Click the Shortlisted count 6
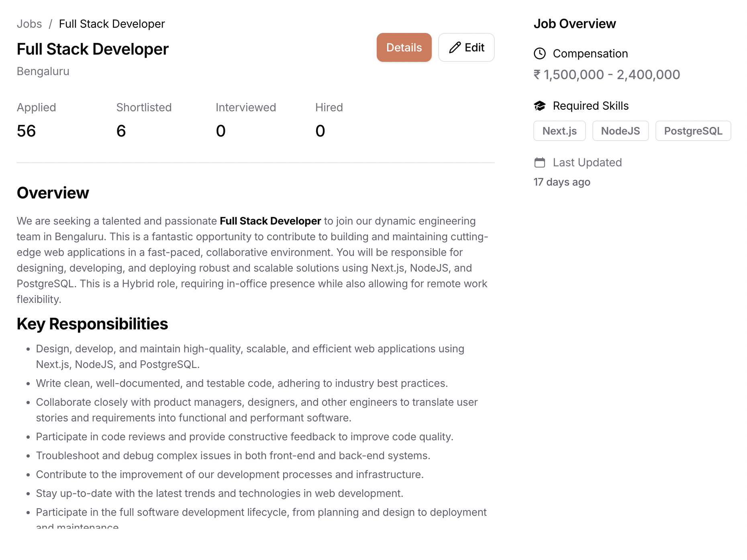 tap(121, 131)
